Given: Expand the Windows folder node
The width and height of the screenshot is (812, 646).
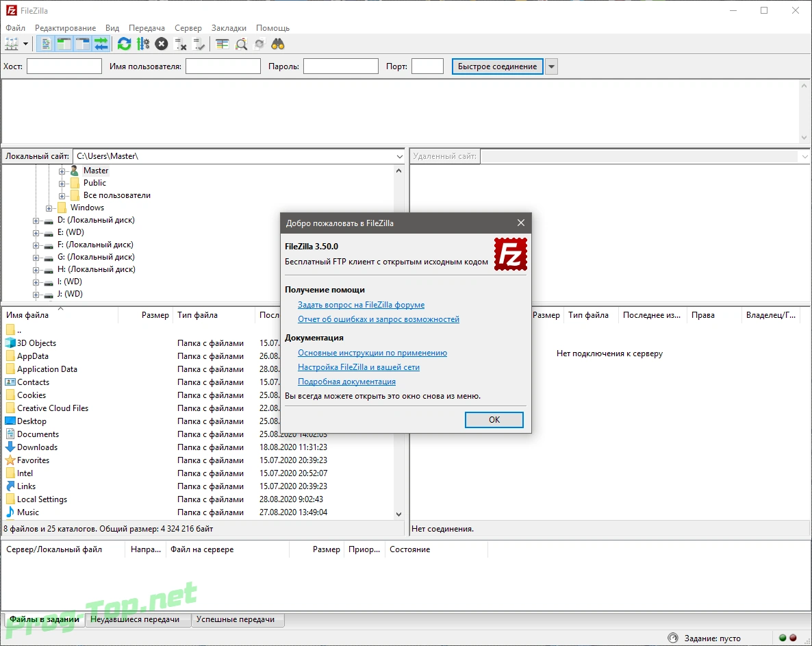Looking at the screenshot, I should (x=49, y=208).
